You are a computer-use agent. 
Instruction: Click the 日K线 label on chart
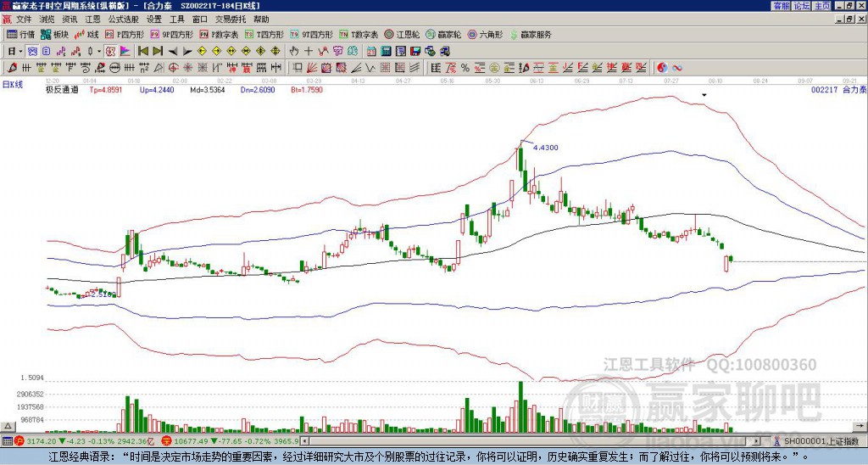click(x=13, y=85)
